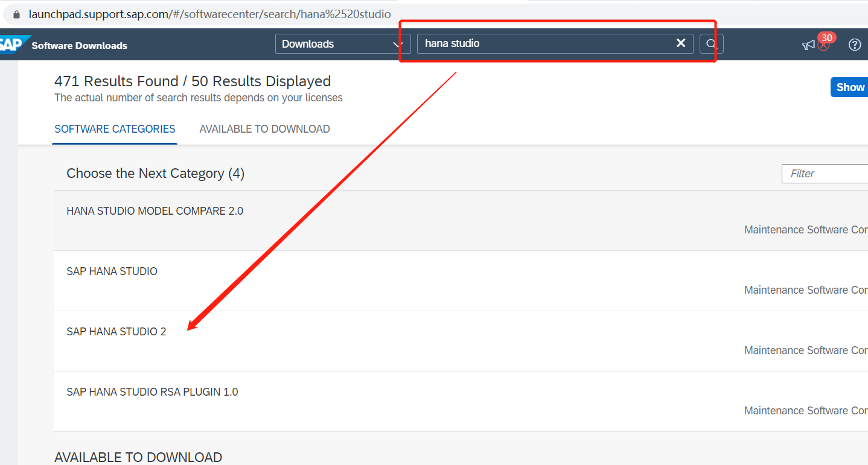Select the SAP HANA STUDIO 2 category
The image size is (868, 465).
coord(116,332)
